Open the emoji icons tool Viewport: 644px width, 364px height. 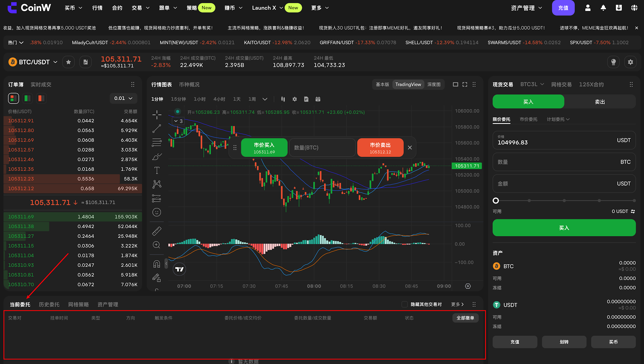[x=157, y=212]
